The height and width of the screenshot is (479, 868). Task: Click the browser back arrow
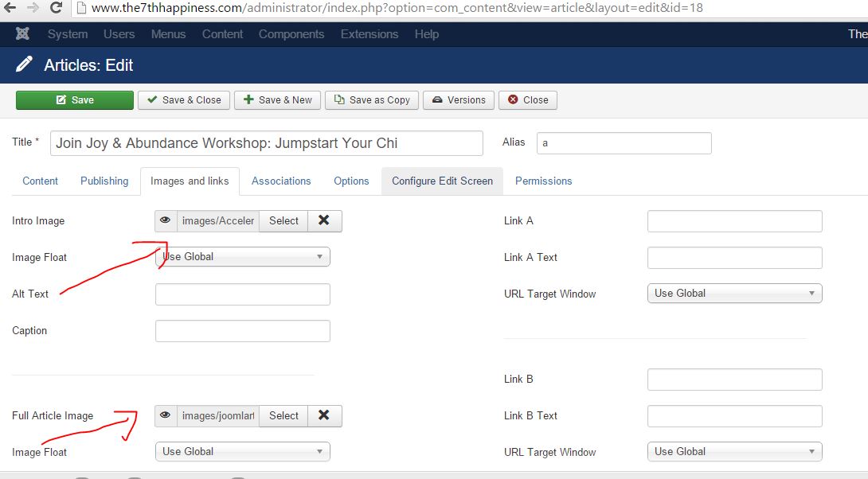coord(10,8)
